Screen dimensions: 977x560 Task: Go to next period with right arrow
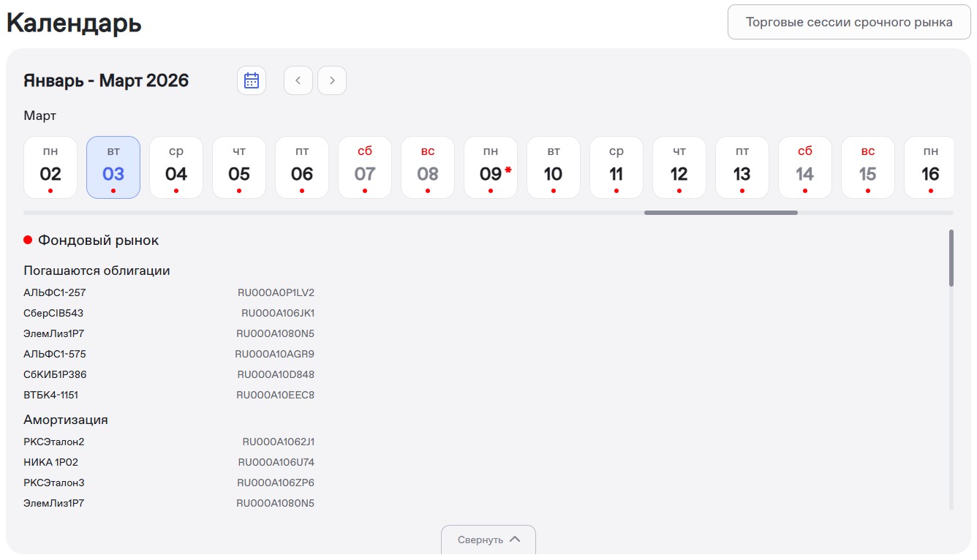pos(332,80)
